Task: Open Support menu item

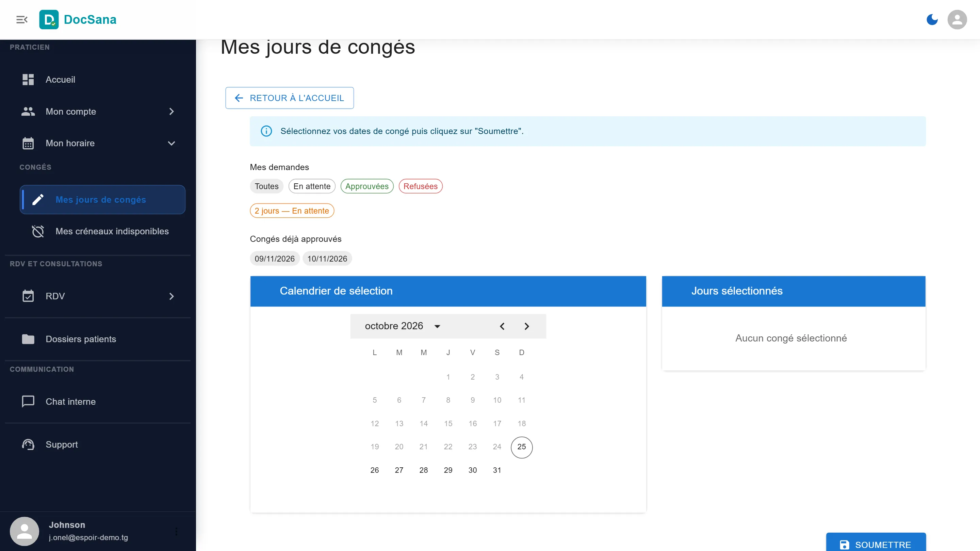Action: point(98,445)
